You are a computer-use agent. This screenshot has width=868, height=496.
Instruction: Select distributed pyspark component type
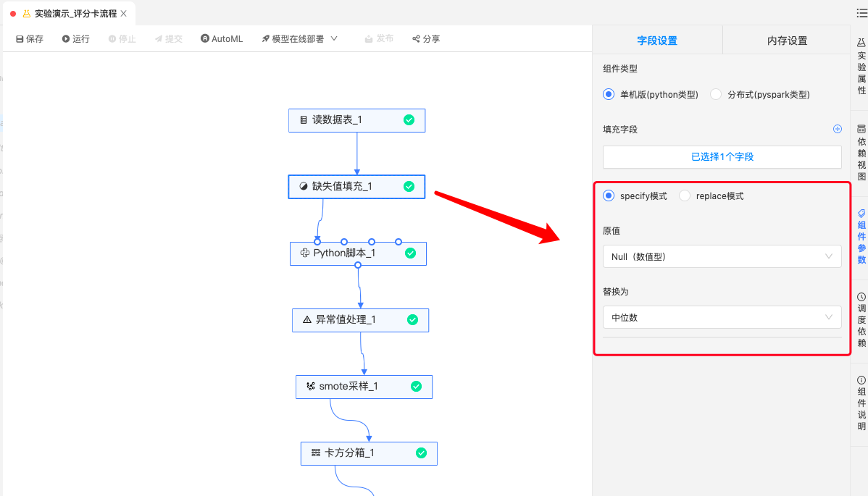[x=716, y=94]
